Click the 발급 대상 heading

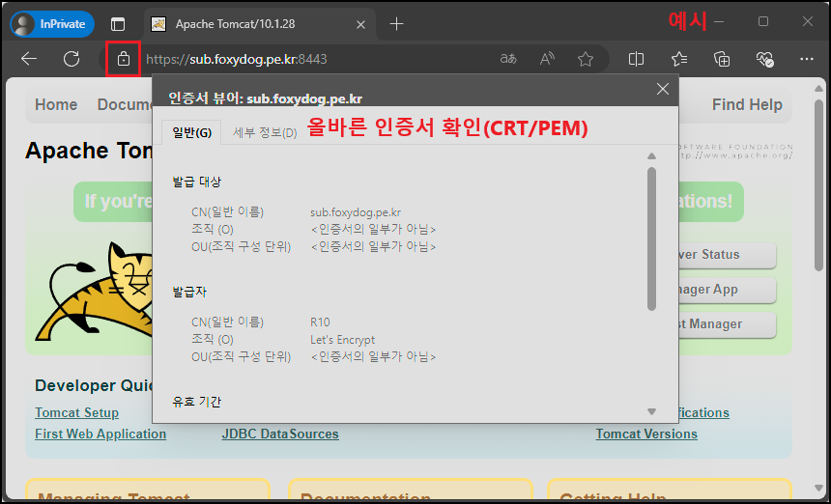tap(196, 182)
